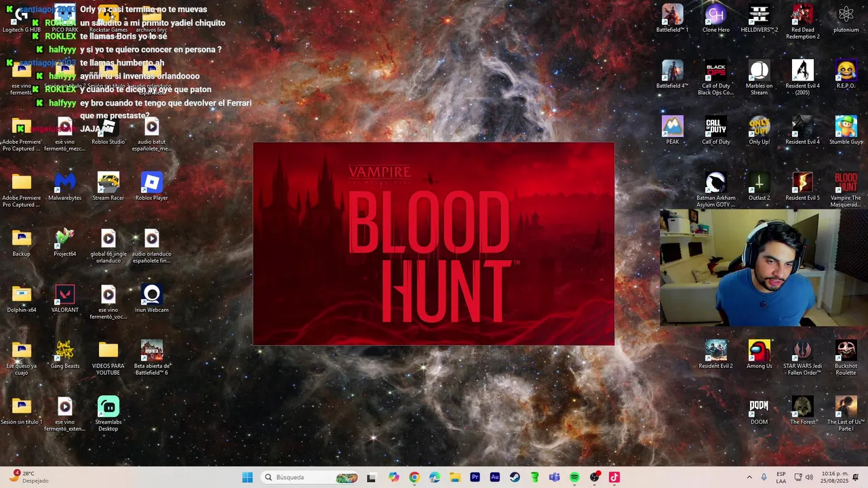This screenshot has width=868, height=488.
Task: Launch Among Us from the desktop
Action: pyautogui.click(x=759, y=354)
